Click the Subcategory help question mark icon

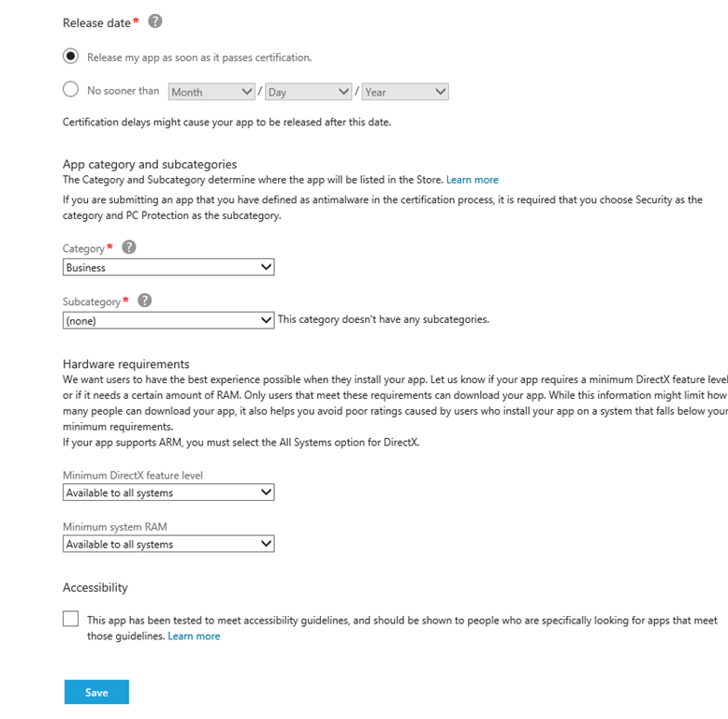(x=145, y=301)
